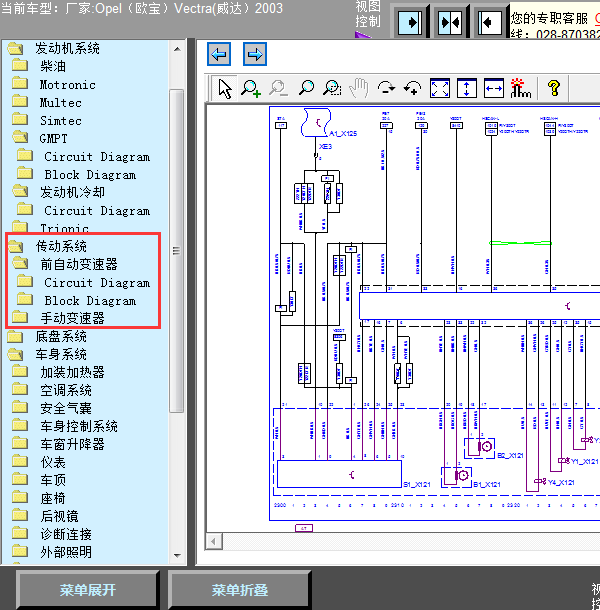Click the highlight wiring tool icon
The image size is (600, 610).
click(x=520, y=88)
